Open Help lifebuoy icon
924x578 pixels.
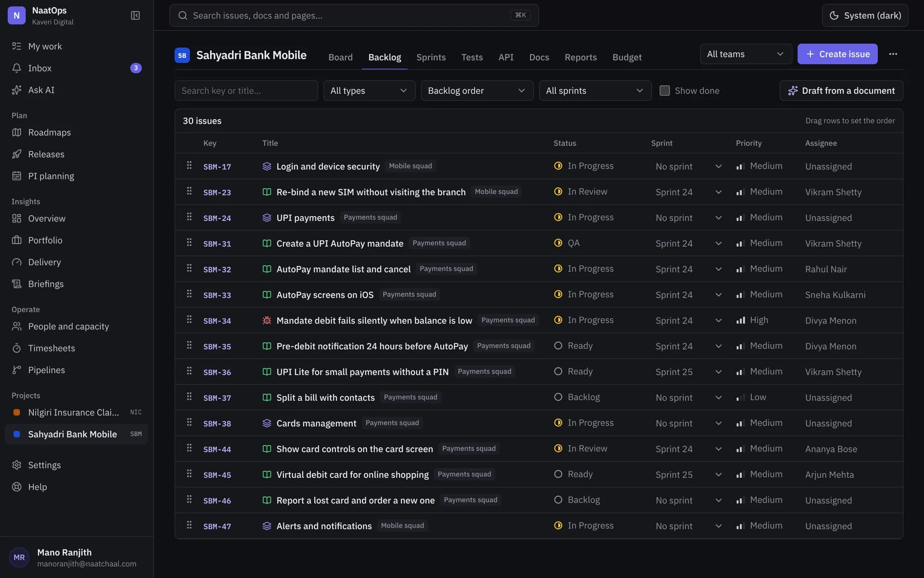click(x=17, y=487)
